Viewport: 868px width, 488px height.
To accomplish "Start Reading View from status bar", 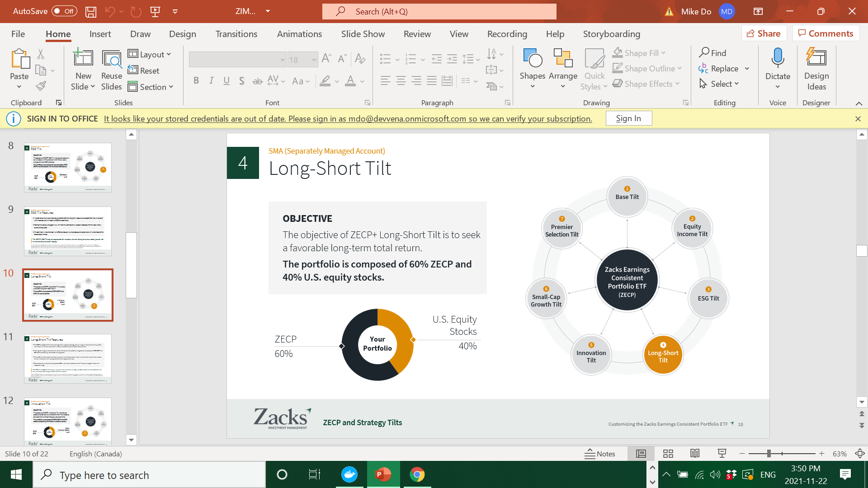I will point(695,454).
